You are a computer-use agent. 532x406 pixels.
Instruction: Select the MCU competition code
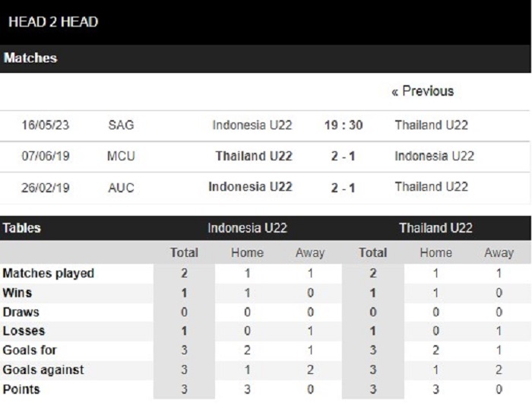[121, 156]
